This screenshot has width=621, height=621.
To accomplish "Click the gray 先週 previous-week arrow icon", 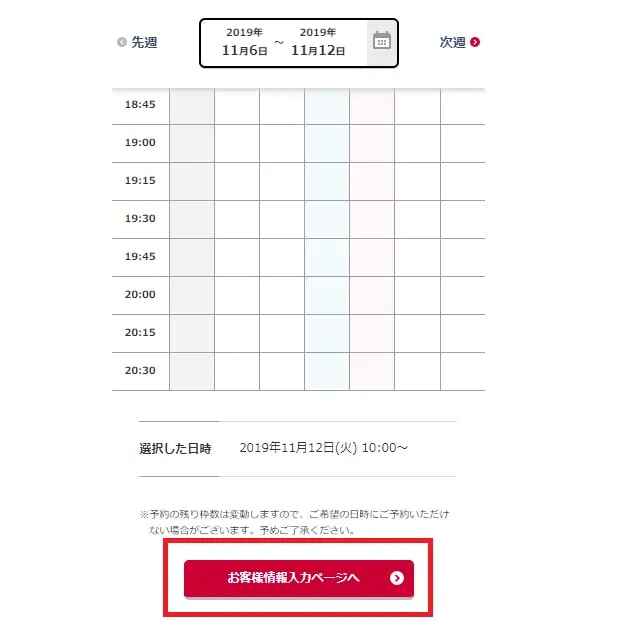I will (122, 42).
